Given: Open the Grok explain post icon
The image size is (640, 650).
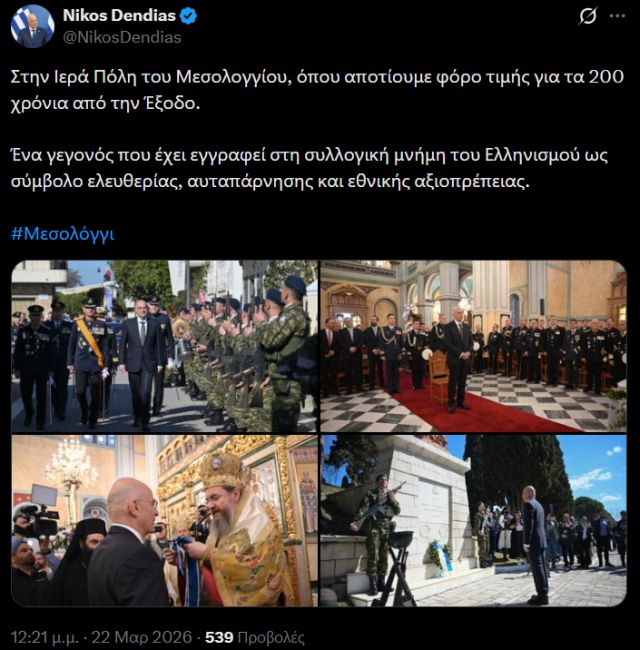Looking at the screenshot, I should (587, 16).
